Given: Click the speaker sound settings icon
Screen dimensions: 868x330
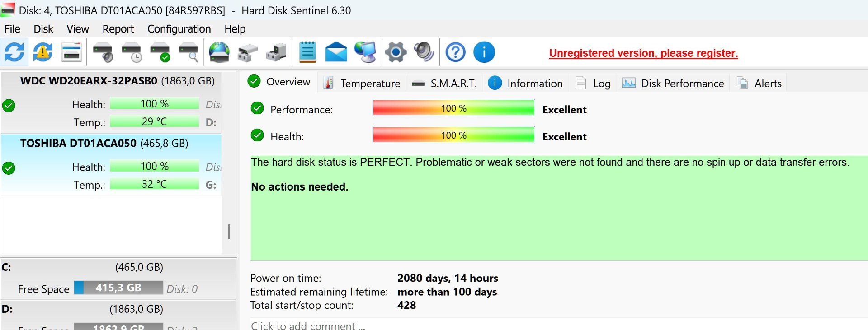Looking at the screenshot, I should point(424,52).
